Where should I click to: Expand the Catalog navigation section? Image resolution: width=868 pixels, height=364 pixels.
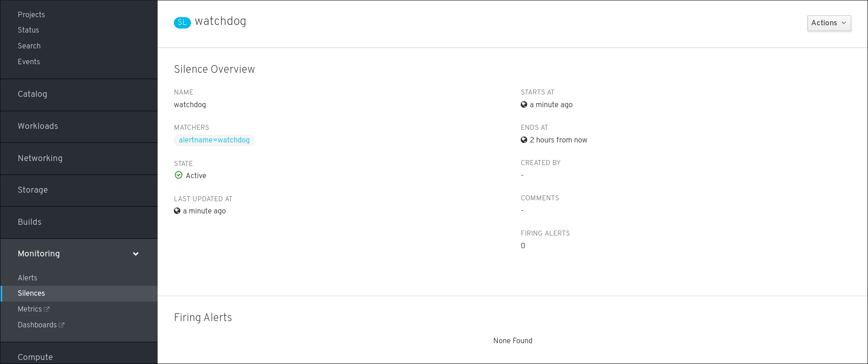tap(33, 94)
